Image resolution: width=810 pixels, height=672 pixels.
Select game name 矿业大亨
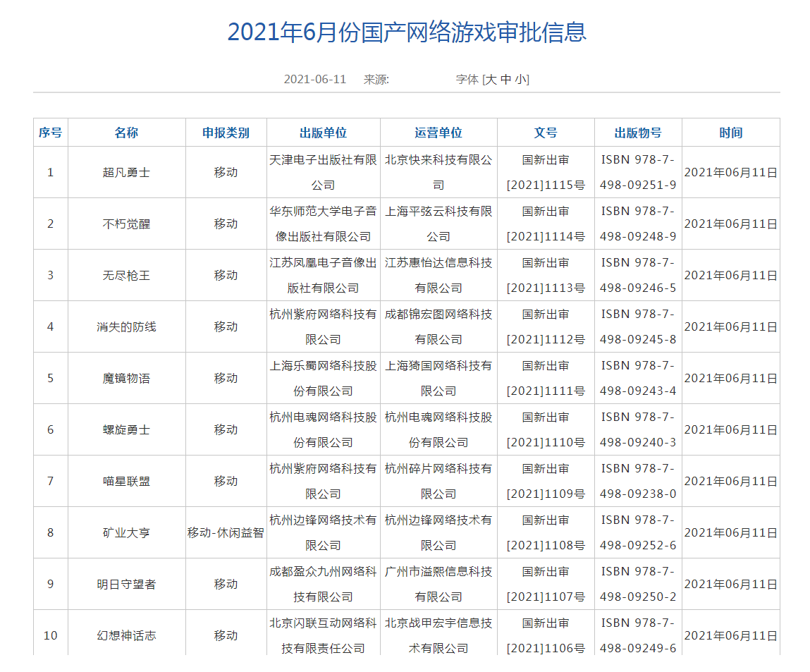point(127,532)
